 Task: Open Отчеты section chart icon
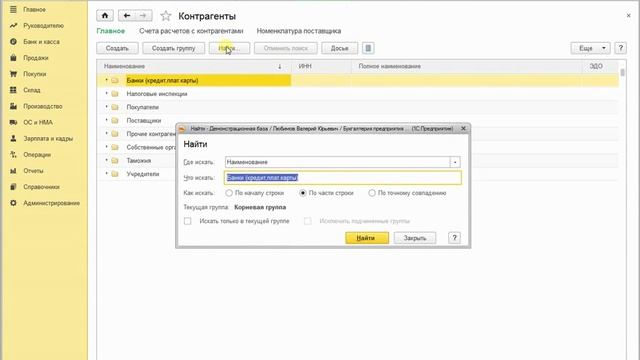click(x=13, y=171)
